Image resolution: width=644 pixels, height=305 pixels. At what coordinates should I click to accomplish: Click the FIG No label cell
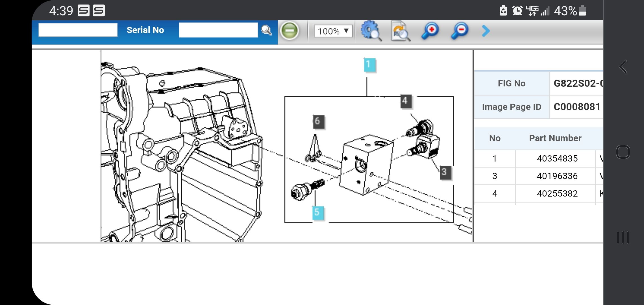512,83
